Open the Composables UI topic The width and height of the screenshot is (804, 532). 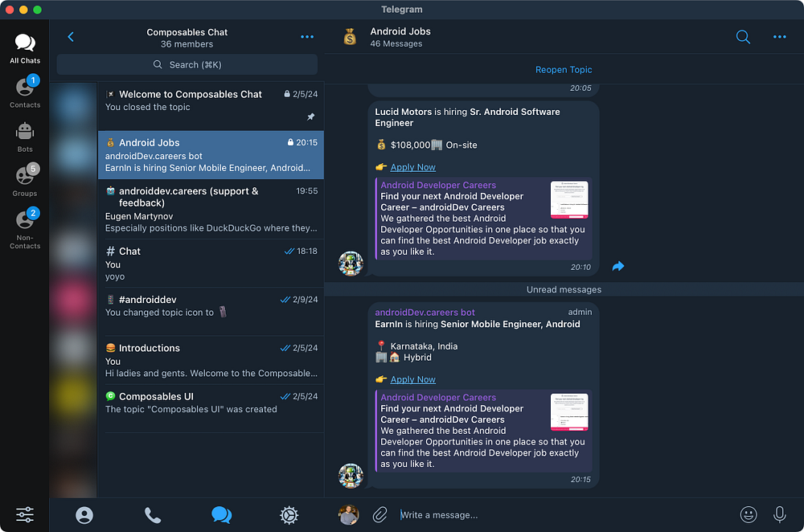[211, 408]
